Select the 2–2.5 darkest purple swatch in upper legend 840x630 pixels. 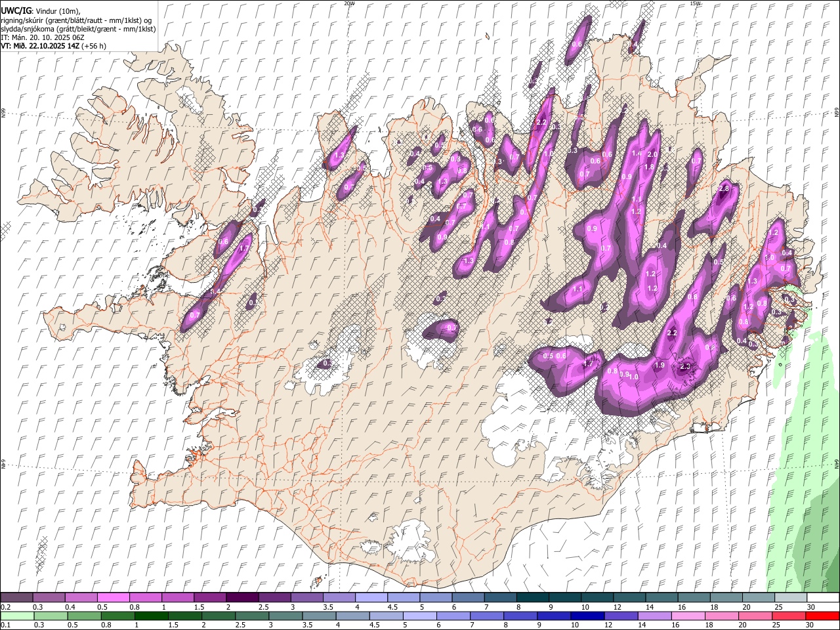point(242,598)
